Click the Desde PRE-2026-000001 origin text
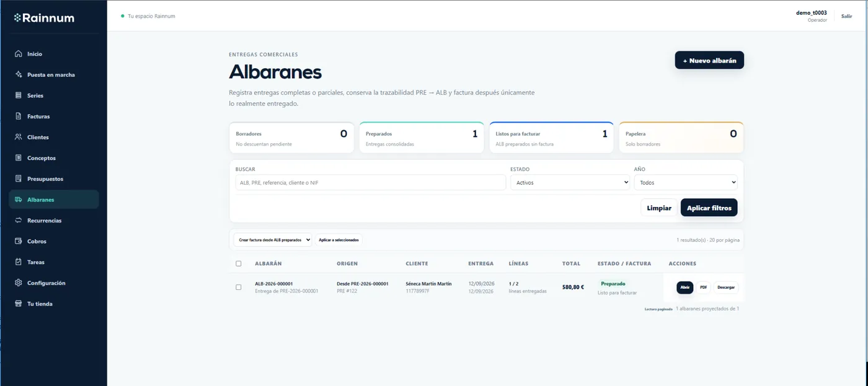 pos(363,284)
